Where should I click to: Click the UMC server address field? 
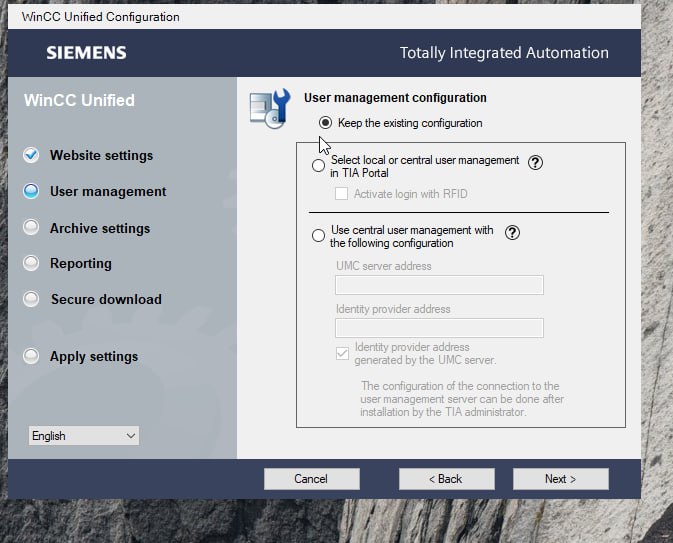(439, 285)
